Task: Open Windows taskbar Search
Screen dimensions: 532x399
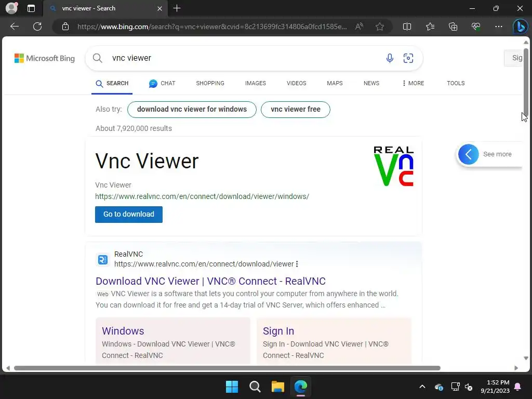Action: (x=255, y=387)
